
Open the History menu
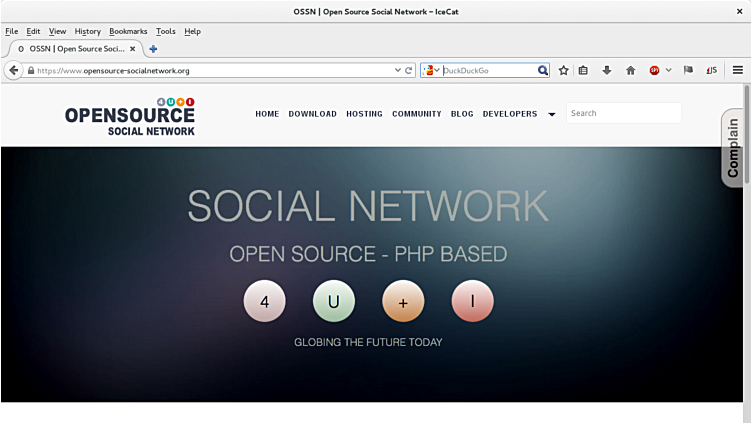pyautogui.click(x=87, y=31)
